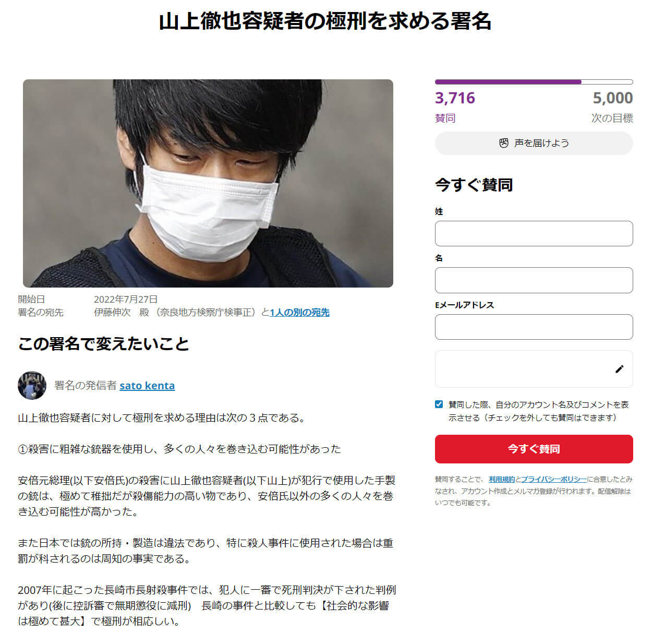Uncheck the display account name and comment checkbox

tap(439, 404)
